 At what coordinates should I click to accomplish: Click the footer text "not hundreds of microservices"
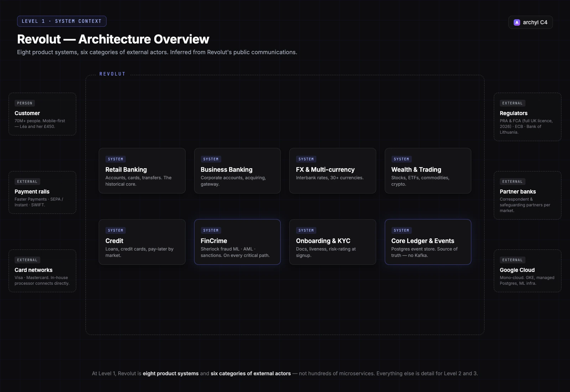click(x=336, y=373)
